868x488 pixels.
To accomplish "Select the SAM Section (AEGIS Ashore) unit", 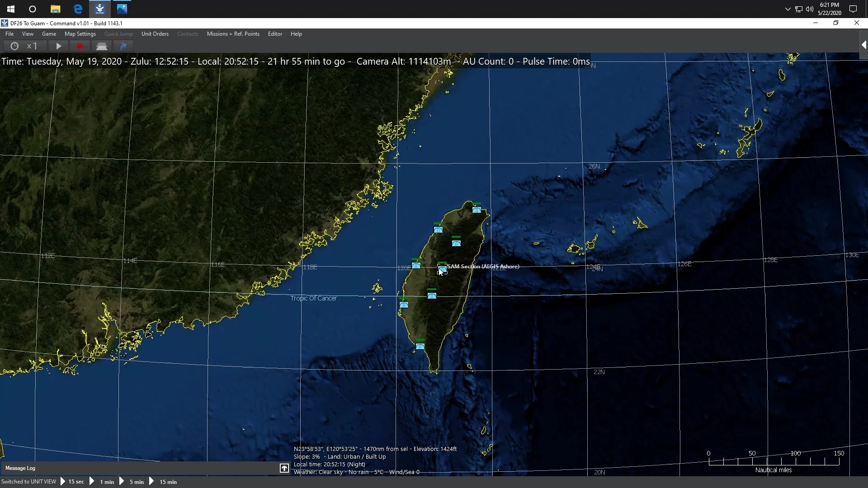I will tap(443, 269).
